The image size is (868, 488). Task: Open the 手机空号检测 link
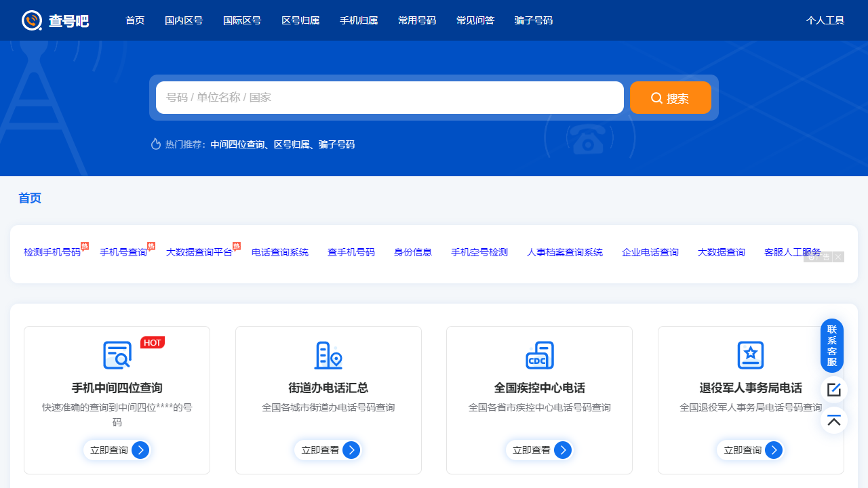click(x=479, y=251)
